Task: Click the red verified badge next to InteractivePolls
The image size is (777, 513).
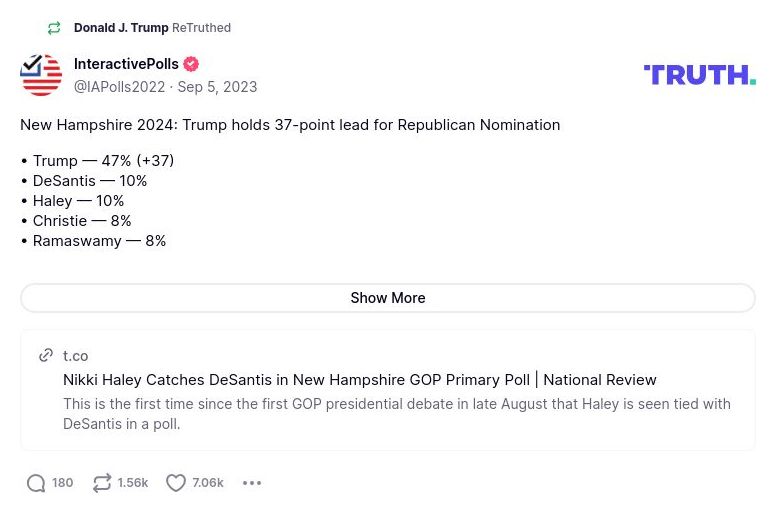Action: 191,64
